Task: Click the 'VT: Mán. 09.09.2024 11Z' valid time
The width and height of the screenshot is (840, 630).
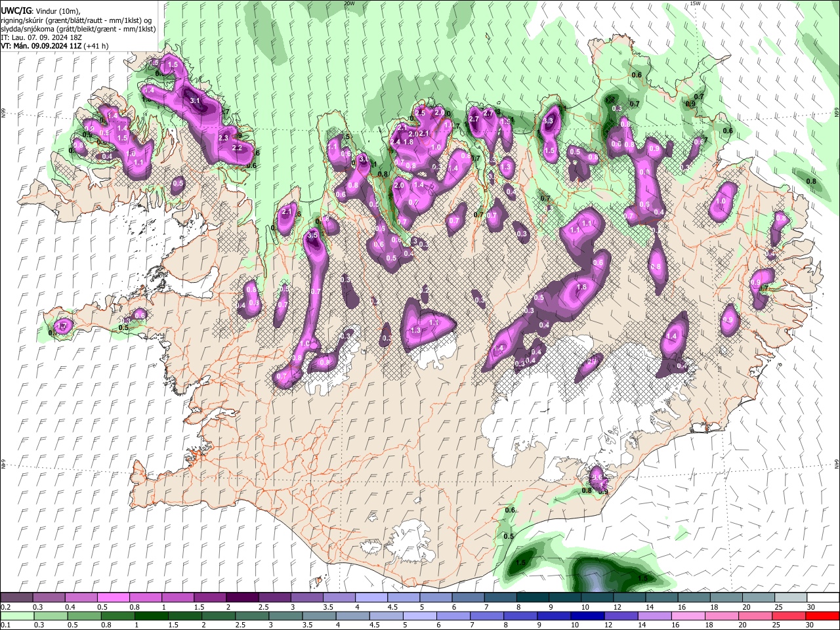Action: coord(41,46)
